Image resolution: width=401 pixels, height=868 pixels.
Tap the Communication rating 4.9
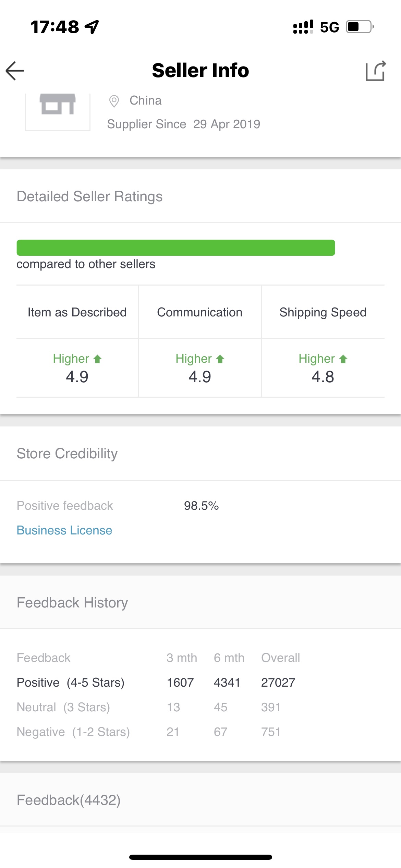click(x=200, y=377)
